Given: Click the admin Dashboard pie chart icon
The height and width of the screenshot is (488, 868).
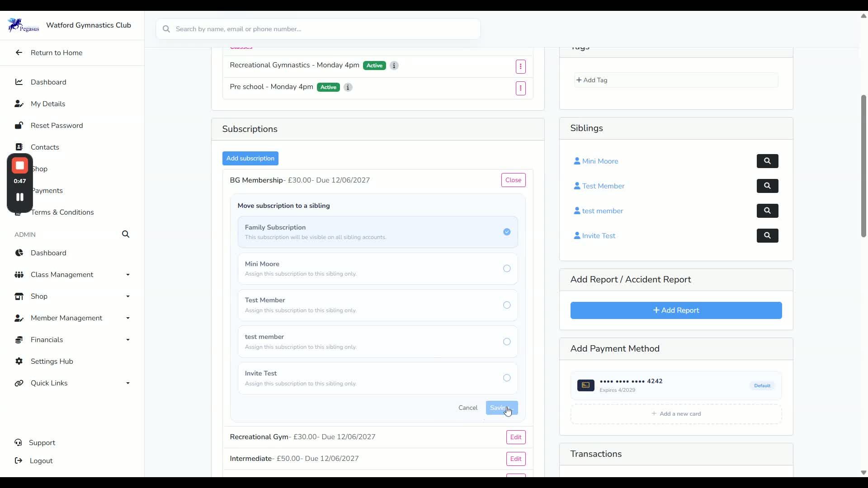Looking at the screenshot, I should [19, 253].
